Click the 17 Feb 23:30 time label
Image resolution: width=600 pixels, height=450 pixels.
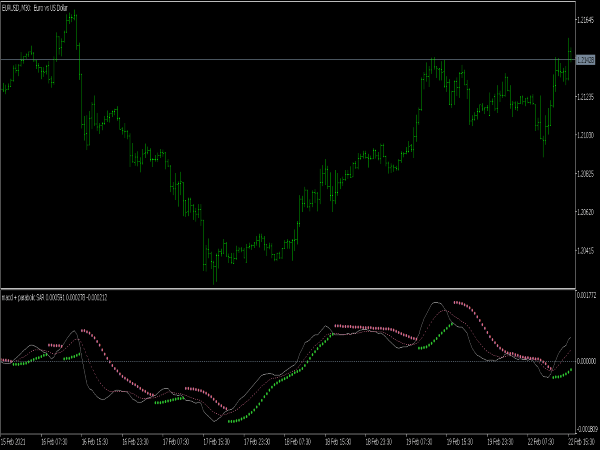pos(257,442)
